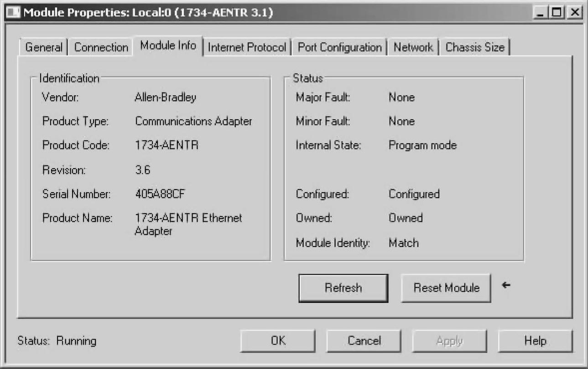This screenshot has height=369, width=588.
Task: Go to Port Configuration tab
Action: [x=340, y=47]
